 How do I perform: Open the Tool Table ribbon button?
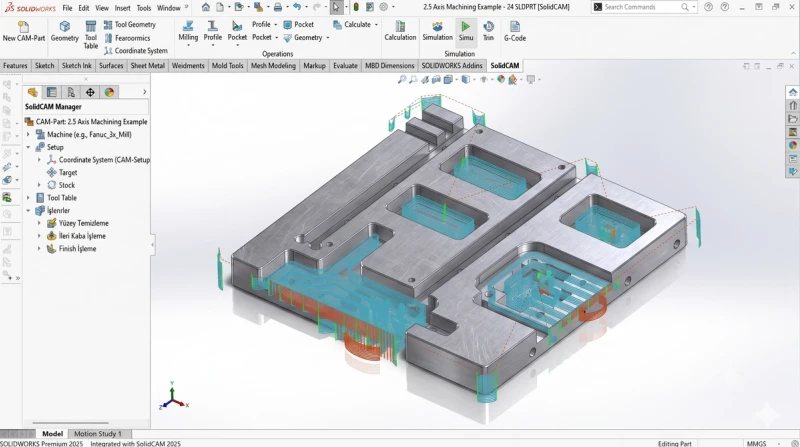click(90, 35)
